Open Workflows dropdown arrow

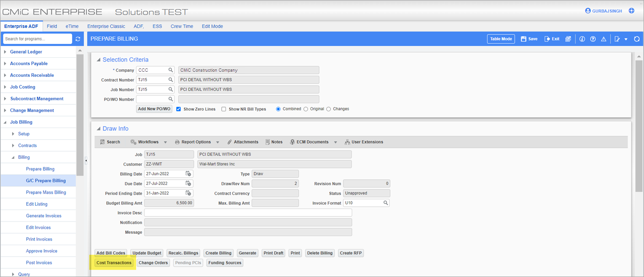pyautogui.click(x=165, y=142)
